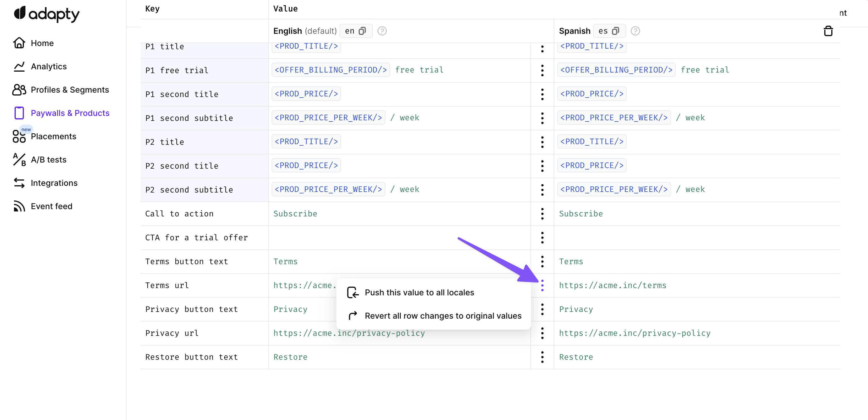868x420 pixels.
Task: Copy the Spanish 'es' locale code
Action: click(615, 31)
